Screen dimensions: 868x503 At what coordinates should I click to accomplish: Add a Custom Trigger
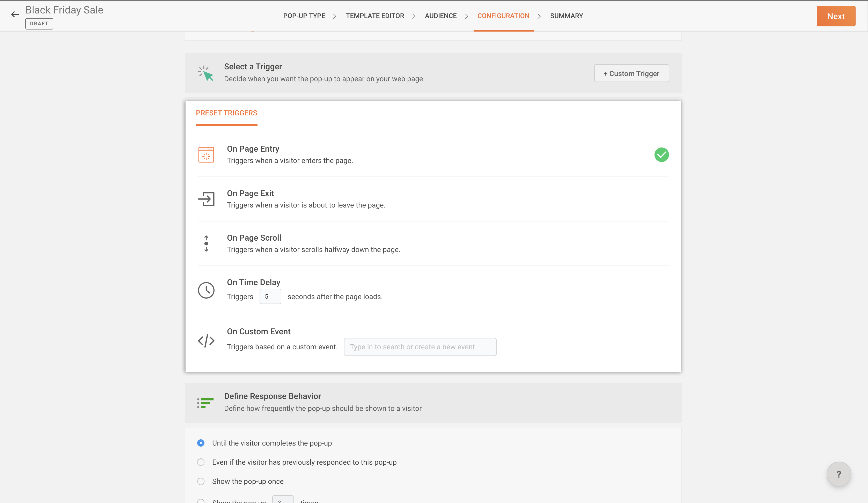click(x=631, y=73)
